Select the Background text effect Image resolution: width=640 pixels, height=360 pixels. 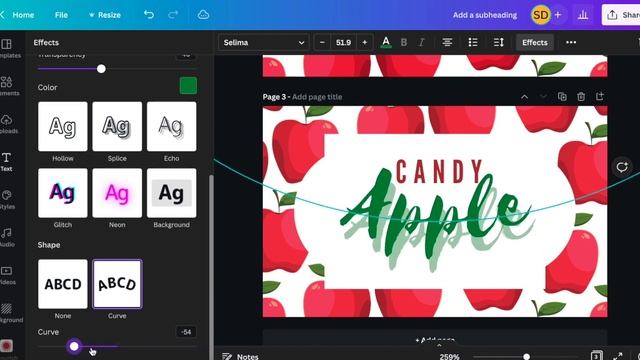[x=171, y=193]
